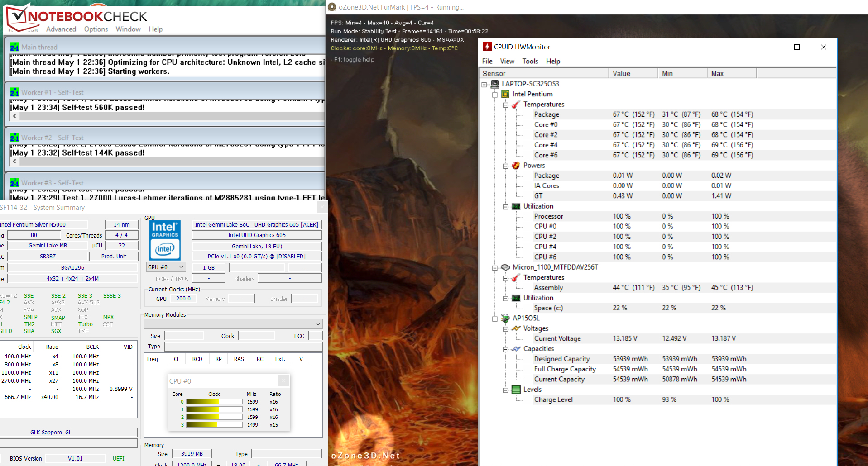The width and height of the screenshot is (868, 466).
Task: Open HWMonitor Tools menu
Action: (x=530, y=61)
